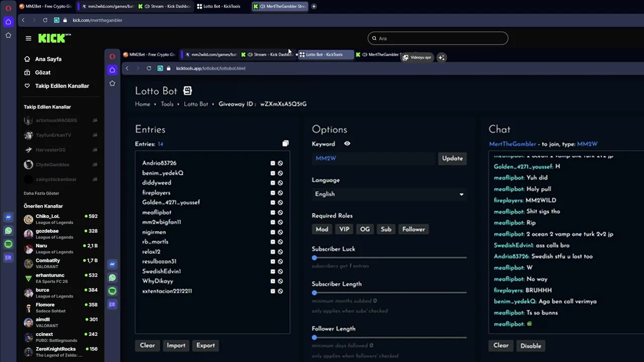
Task: Open the Home breadcrumb link
Action: (x=142, y=104)
